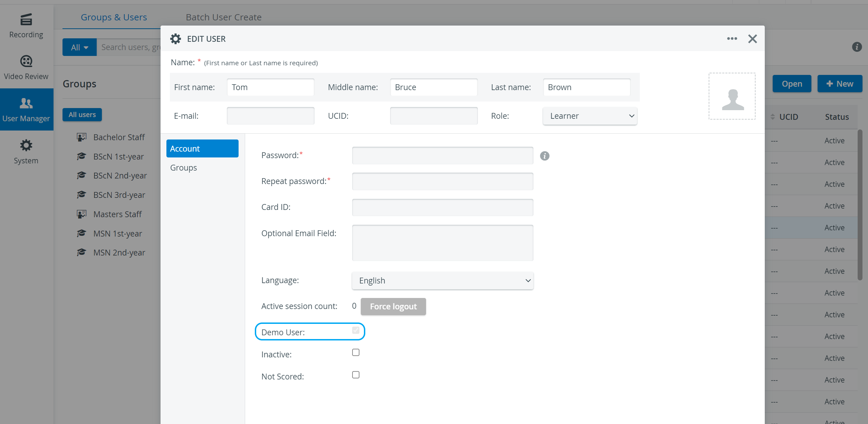Expand the All search filter dropdown
This screenshot has width=868, height=424.
point(79,47)
